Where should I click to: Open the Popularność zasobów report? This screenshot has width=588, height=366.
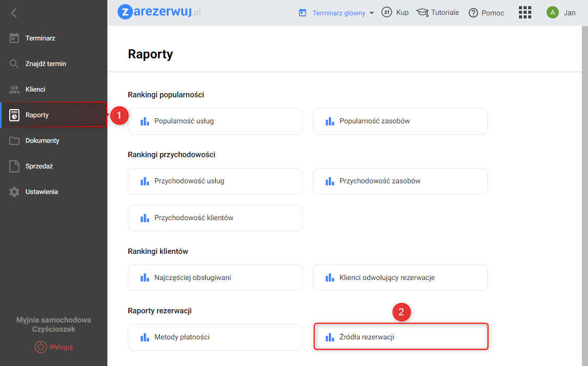[400, 121]
